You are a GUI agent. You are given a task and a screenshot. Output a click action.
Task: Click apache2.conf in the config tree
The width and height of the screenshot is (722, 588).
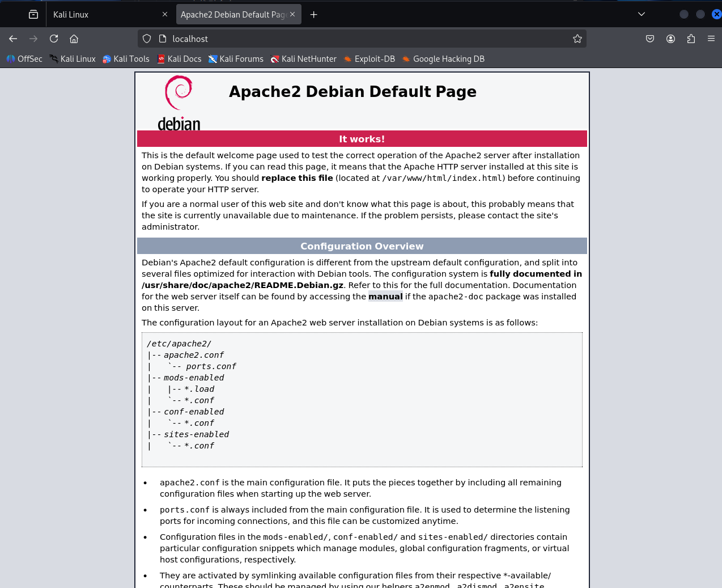(x=194, y=355)
